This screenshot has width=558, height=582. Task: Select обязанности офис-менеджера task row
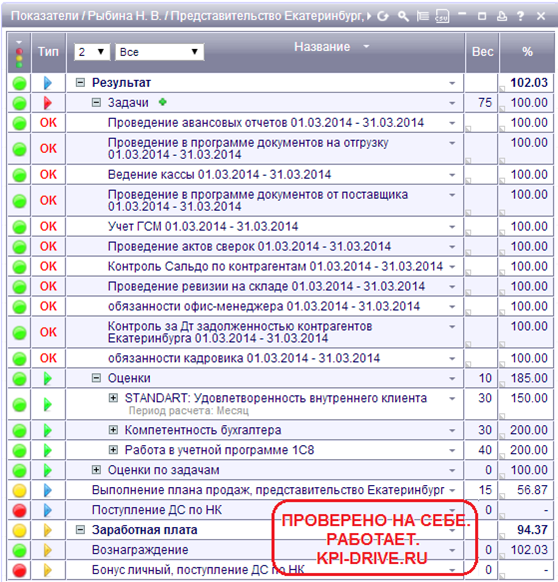tap(264, 307)
